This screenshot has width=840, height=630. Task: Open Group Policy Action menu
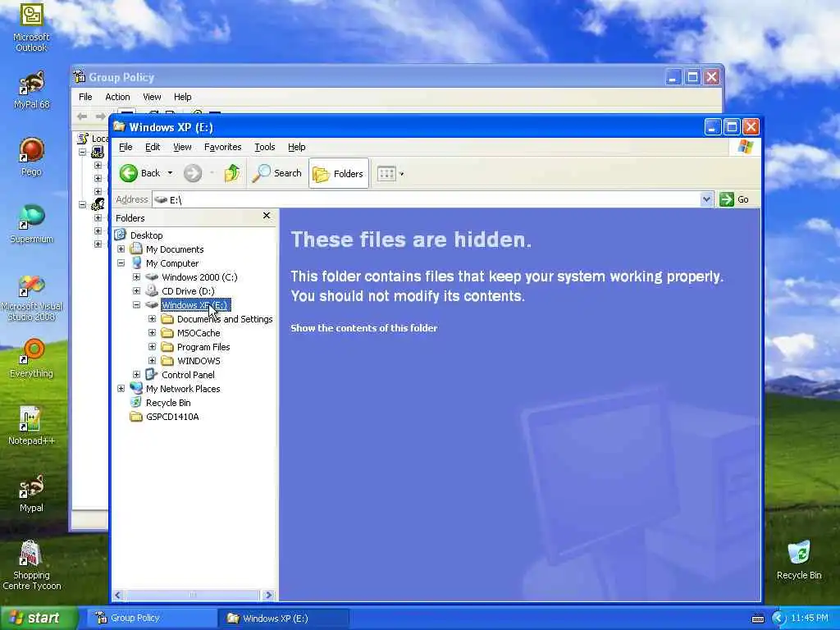(117, 97)
